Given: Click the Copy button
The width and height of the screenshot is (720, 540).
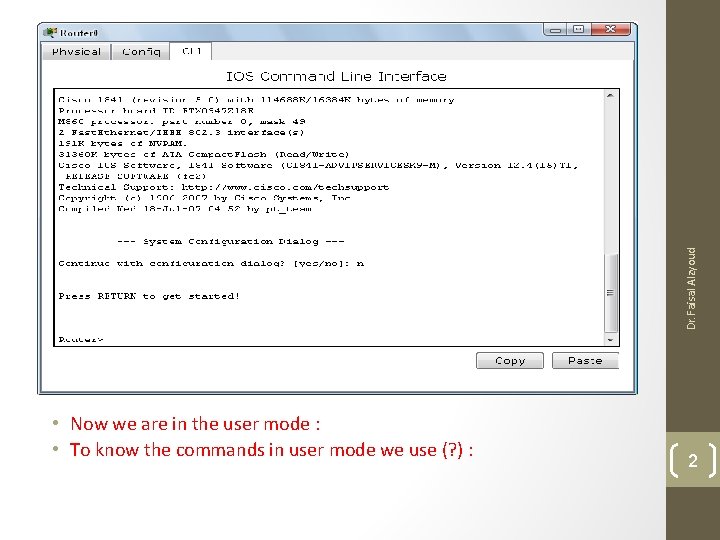Looking at the screenshot, I should (510, 360).
